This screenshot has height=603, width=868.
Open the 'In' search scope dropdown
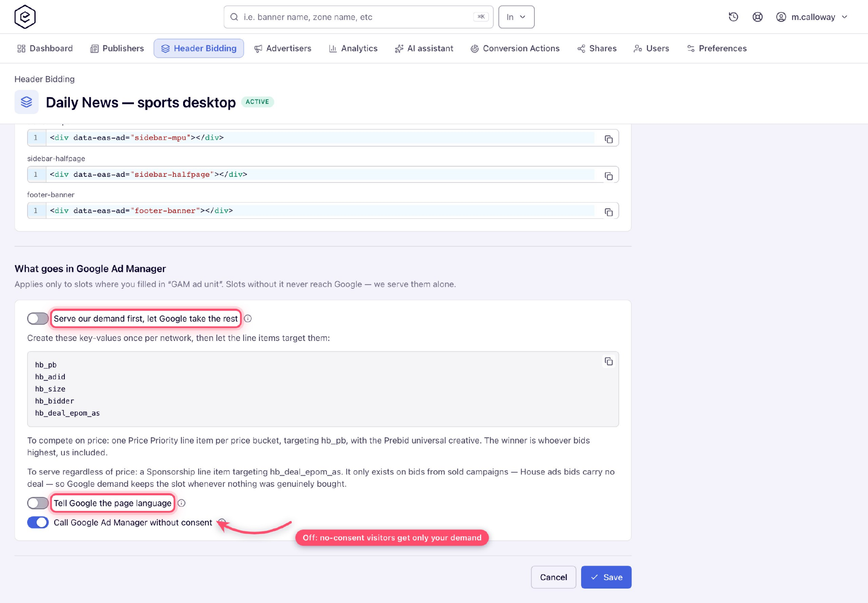(x=516, y=17)
